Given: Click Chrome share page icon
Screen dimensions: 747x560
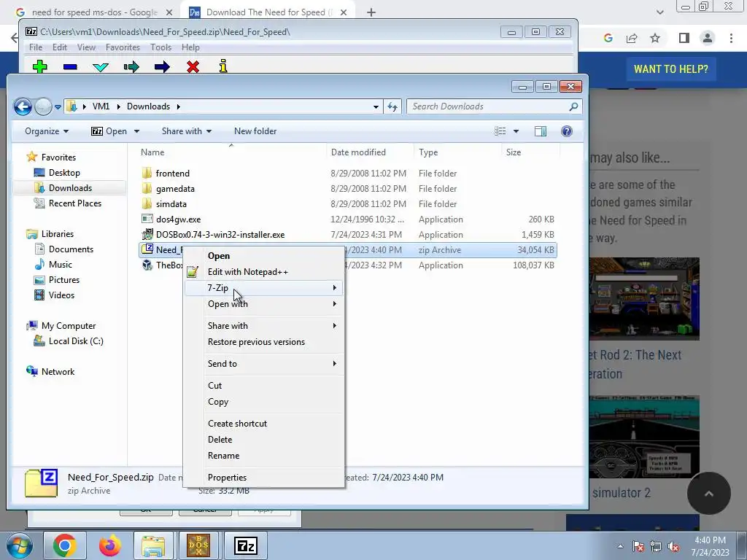Looking at the screenshot, I should 632,38.
